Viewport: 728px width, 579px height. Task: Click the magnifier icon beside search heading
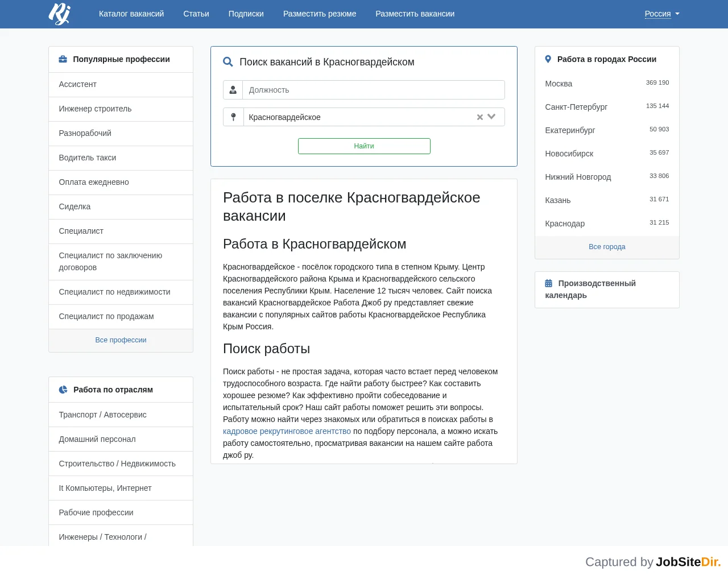[228, 62]
